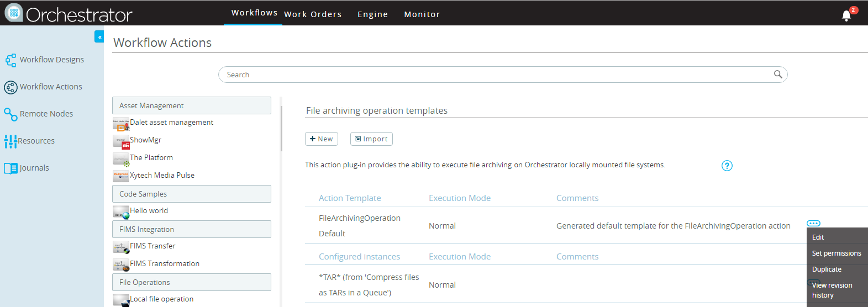Image resolution: width=868 pixels, height=307 pixels.
Task: Select FIMS Transformation list item
Action: pyautogui.click(x=165, y=263)
